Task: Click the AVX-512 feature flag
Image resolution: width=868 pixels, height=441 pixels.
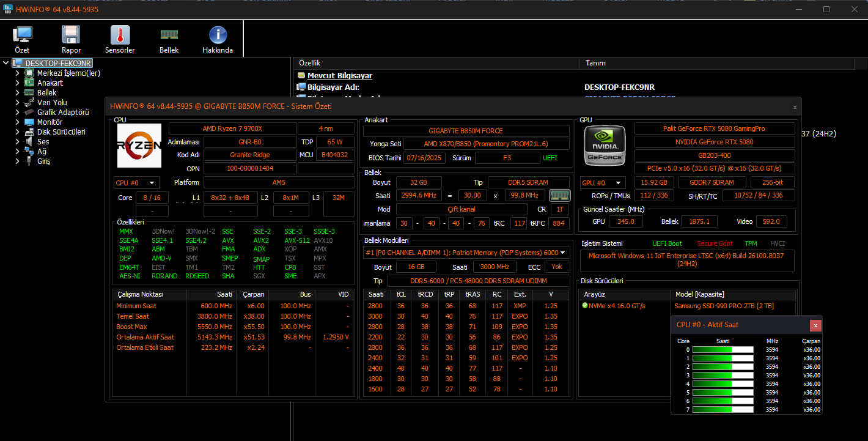Action: (297, 240)
